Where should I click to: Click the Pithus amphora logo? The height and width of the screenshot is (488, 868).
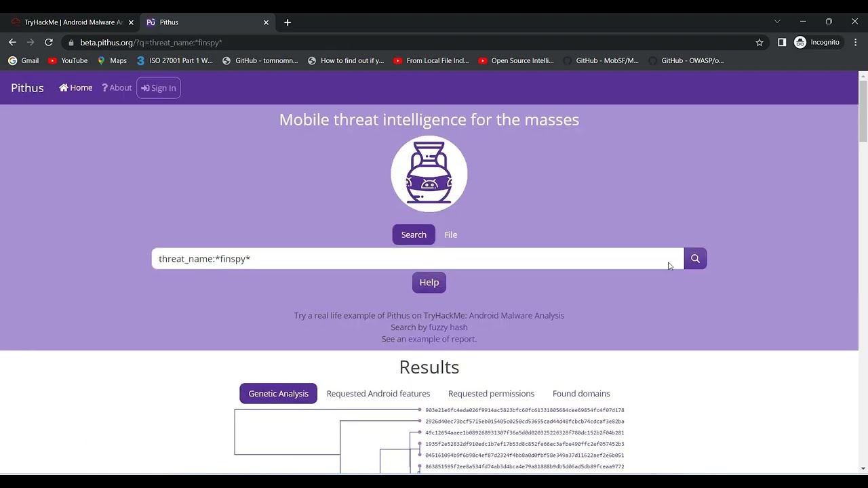point(429,174)
